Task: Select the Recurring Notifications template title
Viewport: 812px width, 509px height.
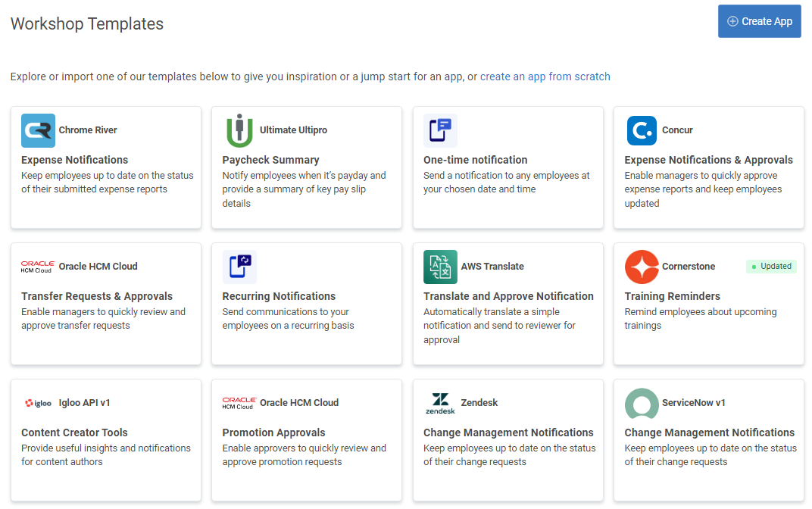Action: point(279,296)
